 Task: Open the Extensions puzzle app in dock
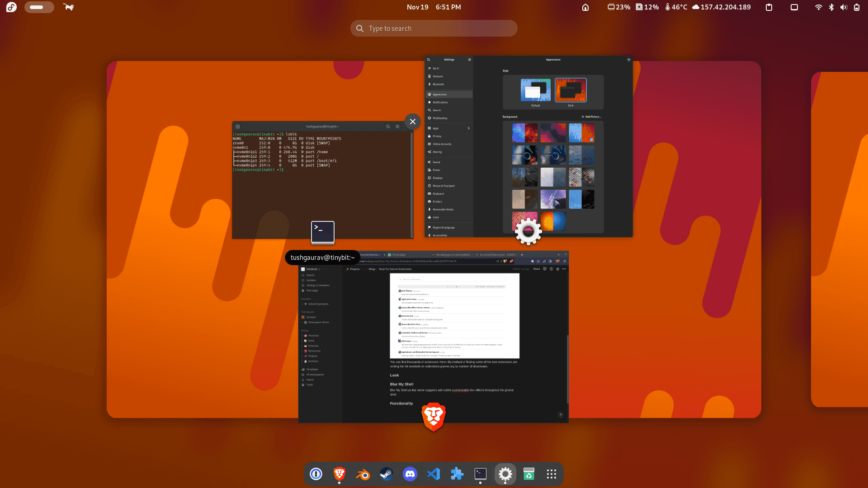click(457, 474)
